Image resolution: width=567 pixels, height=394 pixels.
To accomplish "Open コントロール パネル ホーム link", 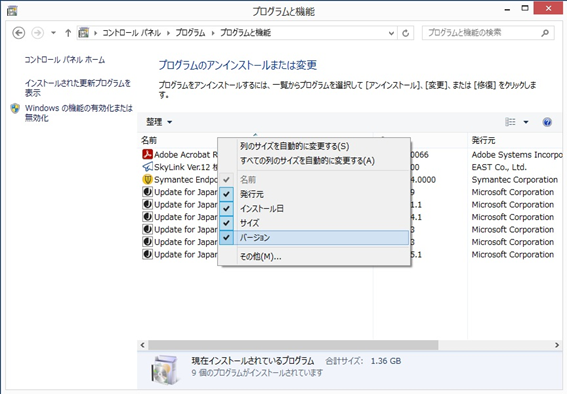I will tap(65, 60).
